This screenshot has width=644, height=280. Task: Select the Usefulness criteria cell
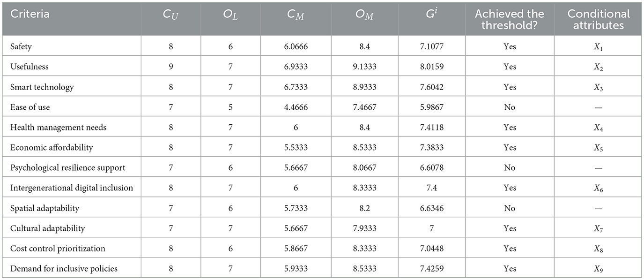tap(30, 67)
